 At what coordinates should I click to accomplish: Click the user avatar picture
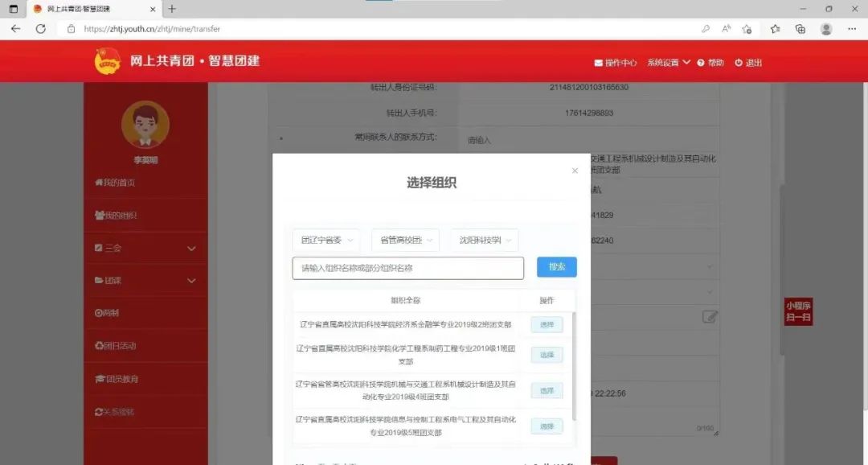click(145, 125)
